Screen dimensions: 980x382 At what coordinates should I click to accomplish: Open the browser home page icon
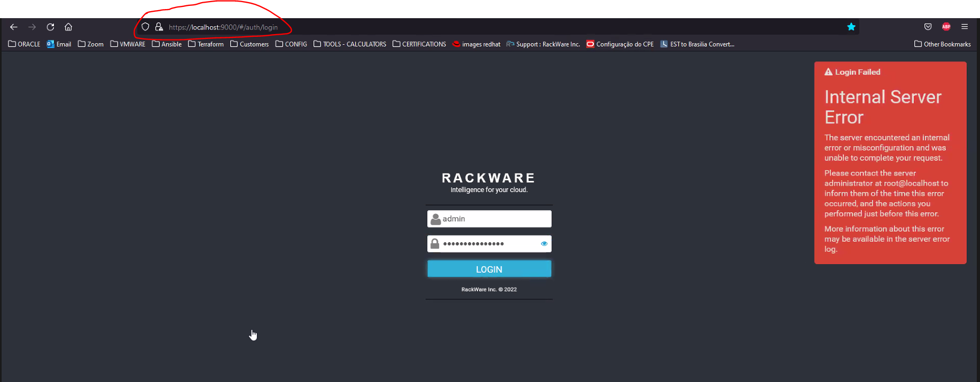click(x=68, y=27)
